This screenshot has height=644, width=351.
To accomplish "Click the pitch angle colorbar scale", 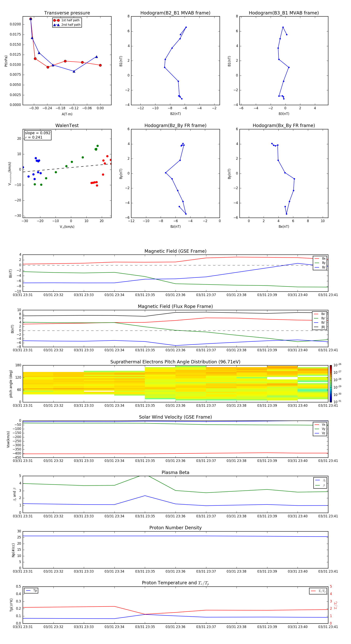I will click(x=331, y=384).
